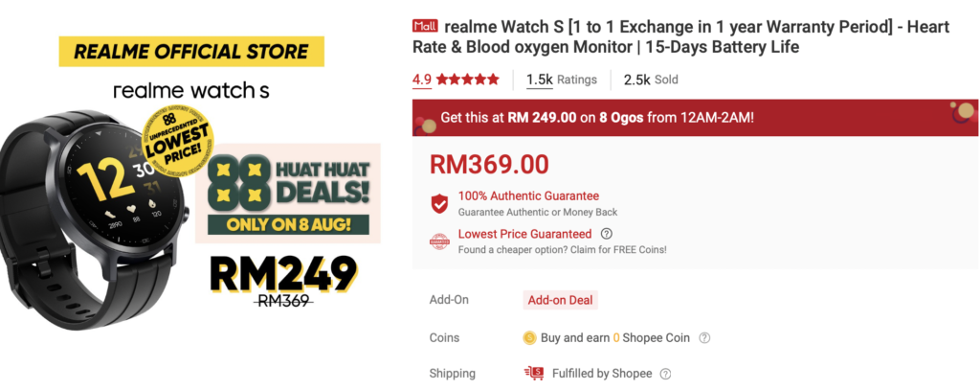Open the 100% Authentic Guarantee link
Screen dimensions: 980x390
528,195
